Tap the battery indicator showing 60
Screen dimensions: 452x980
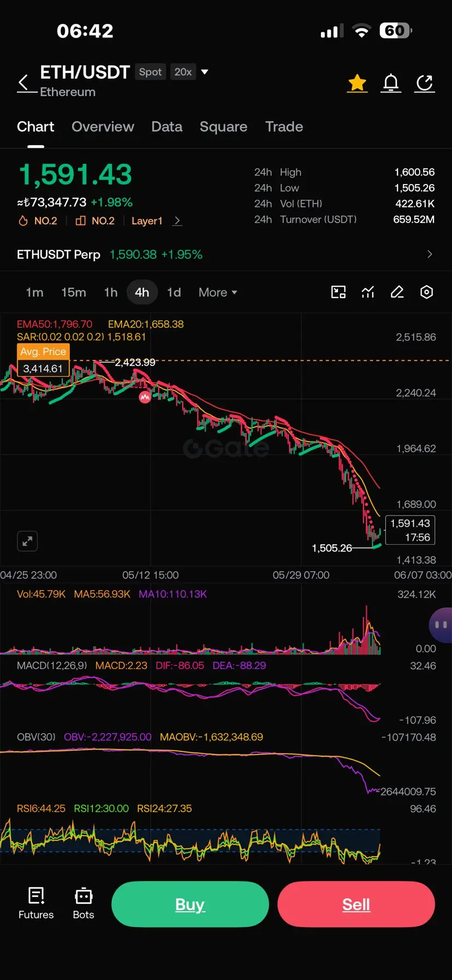(396, 31)
